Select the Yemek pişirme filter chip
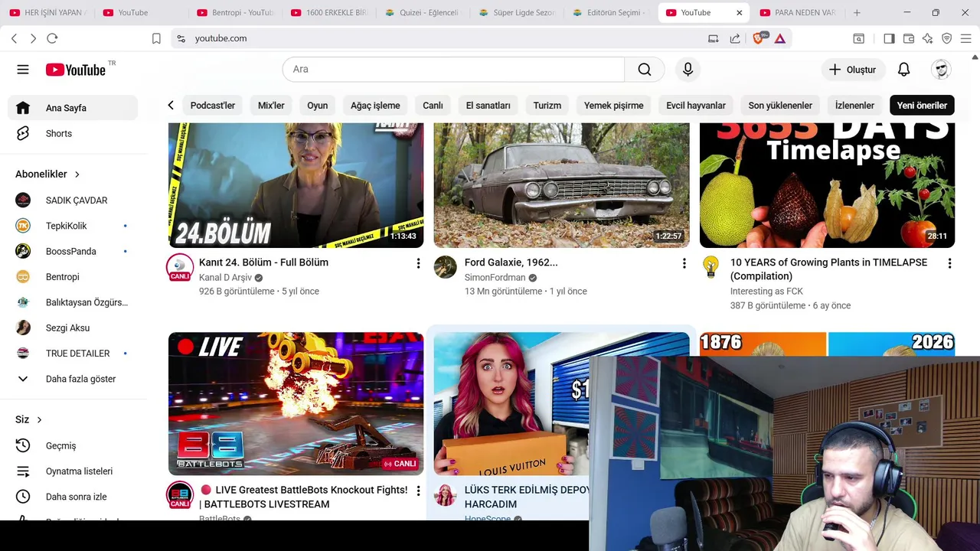Image resolution: width=980 pixels, height=551 pixels. (x=613, y=106)
